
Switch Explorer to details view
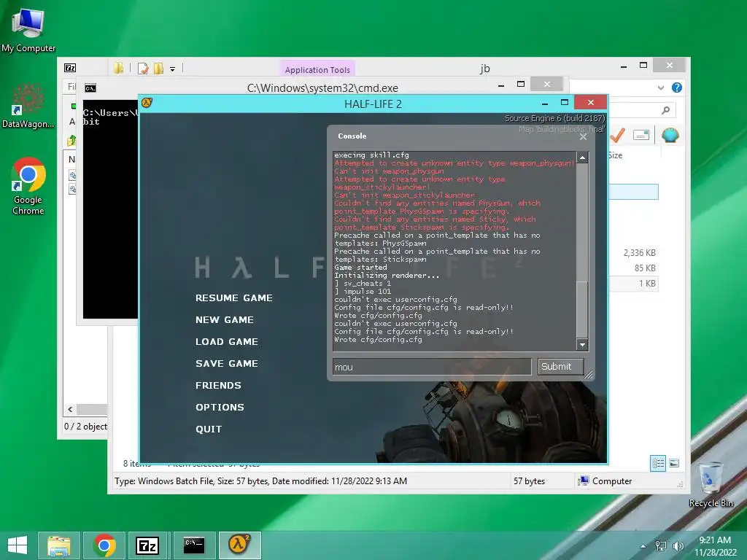pos(658,463)
